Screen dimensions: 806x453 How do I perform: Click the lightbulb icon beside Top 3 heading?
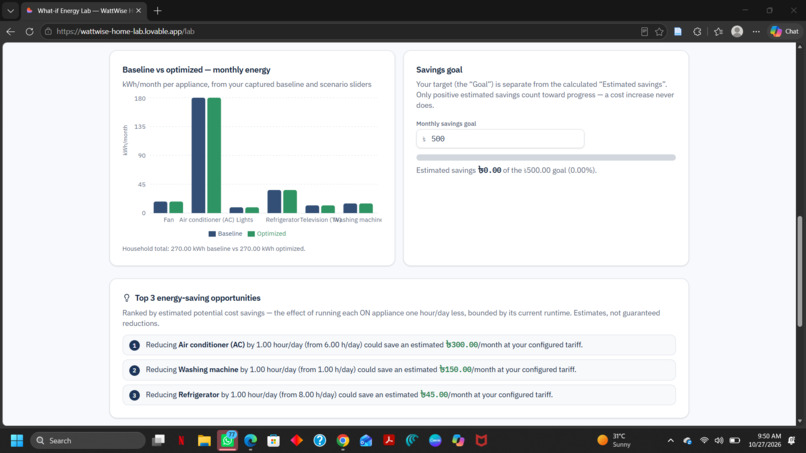[126, 298]
